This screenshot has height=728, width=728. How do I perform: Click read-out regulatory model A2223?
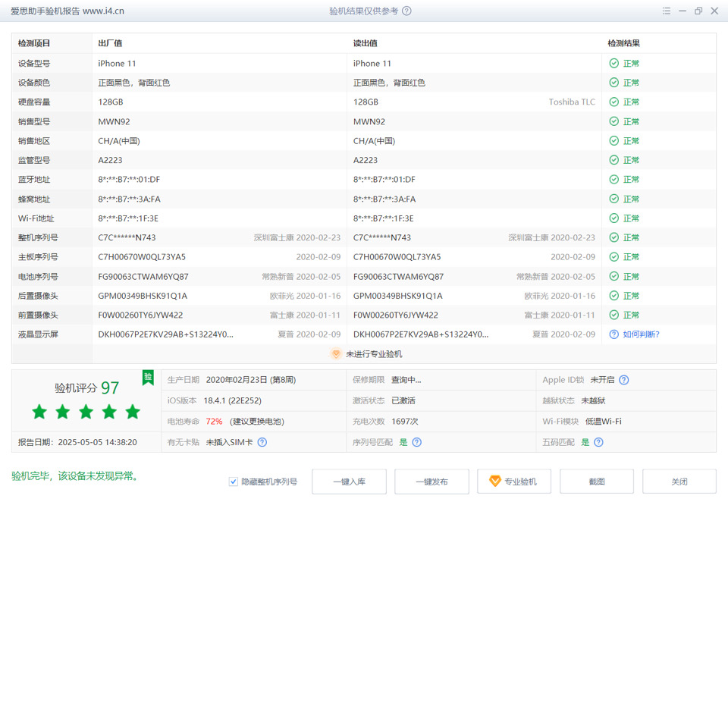[x=366, y=160]
